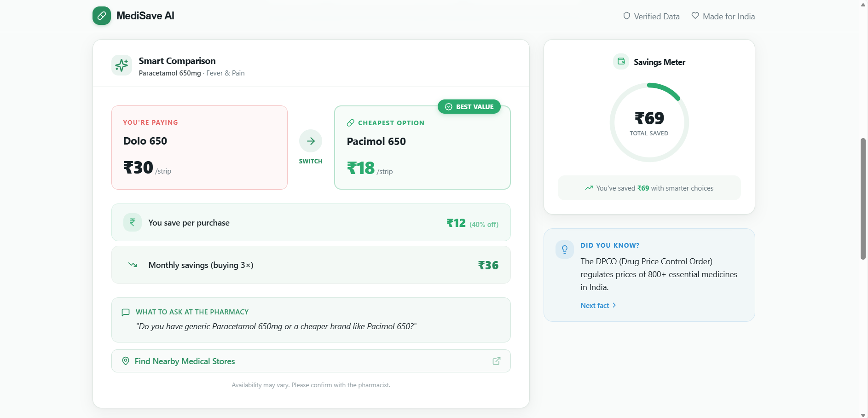Click the Smart Comparison heading
This screenshot has height=418, width=868.
[x=177, y=61]
